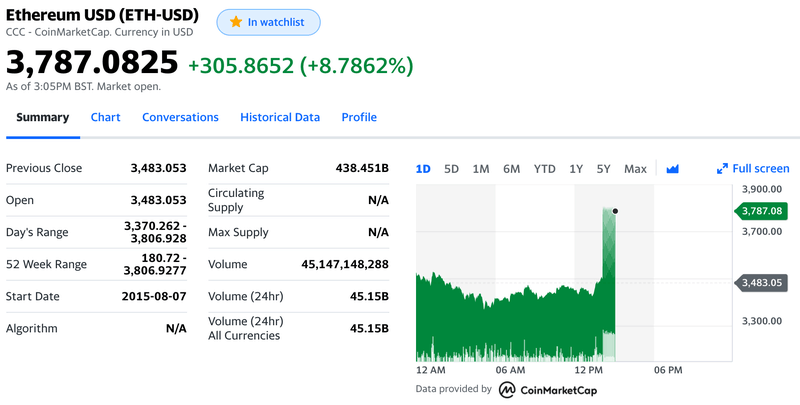Image resolution: width=800 pixels, height=405 pixels.
Task: Set chart range to 6M
Action: click(x=512, y=169)
